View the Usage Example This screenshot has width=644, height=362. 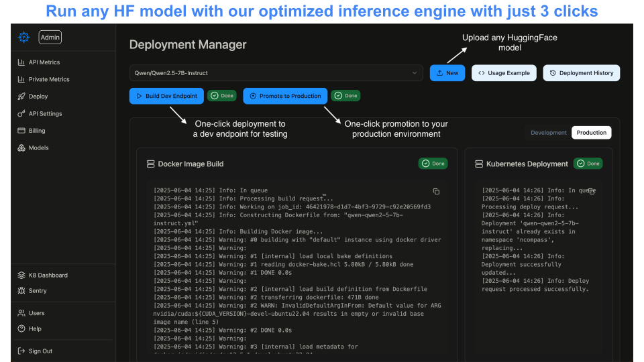pos(503,73)
